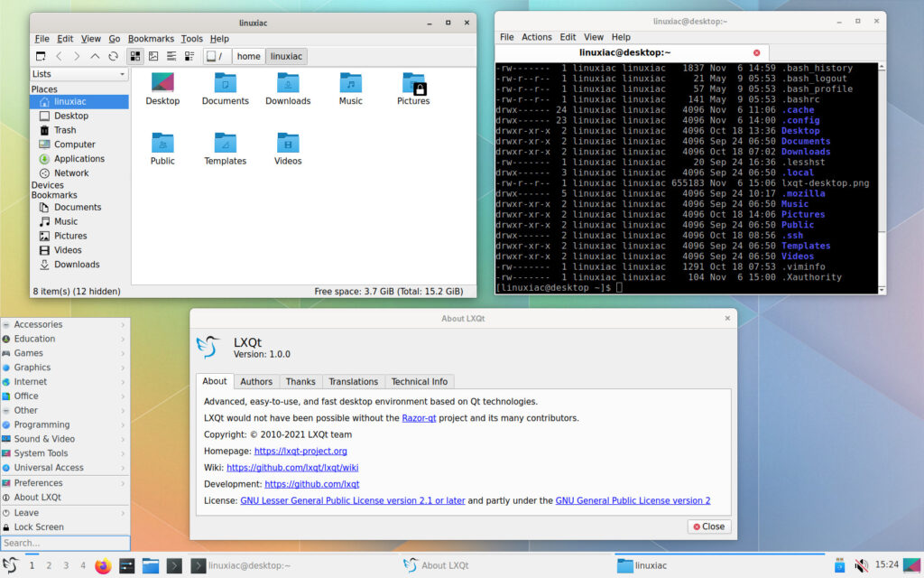Expand the Programming submenu
The height and width of the screenshot is (578, 924).
(65, 424)
